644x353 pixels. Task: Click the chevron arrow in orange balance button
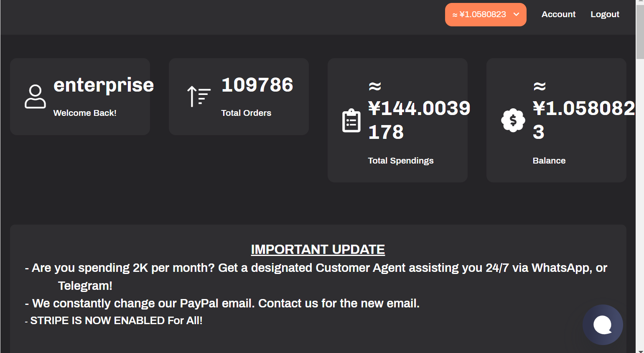pos(517,14)
